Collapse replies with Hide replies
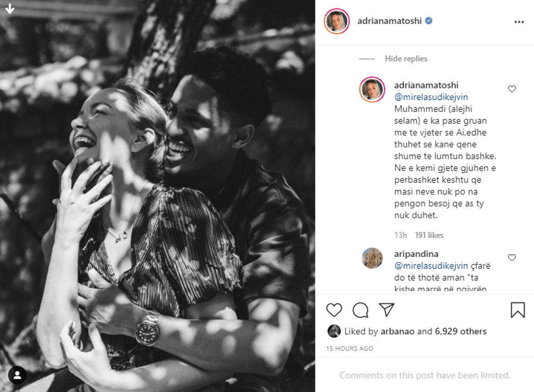 tap(406, 59)
